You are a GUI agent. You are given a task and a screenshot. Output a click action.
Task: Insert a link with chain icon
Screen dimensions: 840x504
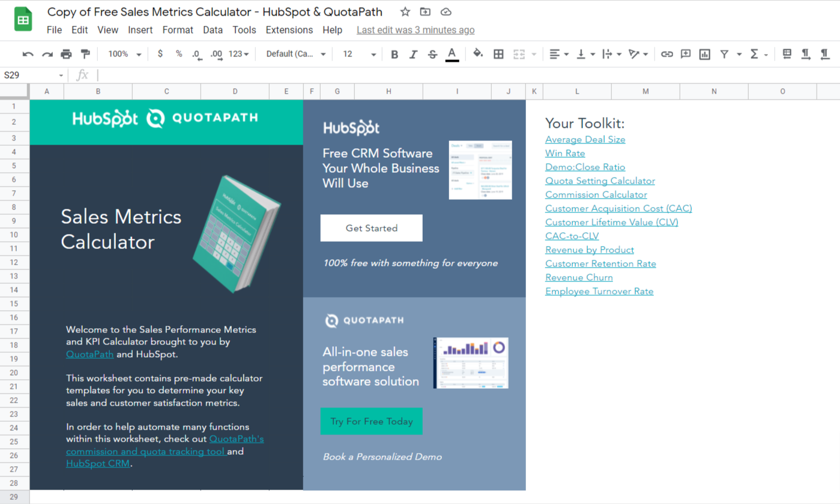666,54
